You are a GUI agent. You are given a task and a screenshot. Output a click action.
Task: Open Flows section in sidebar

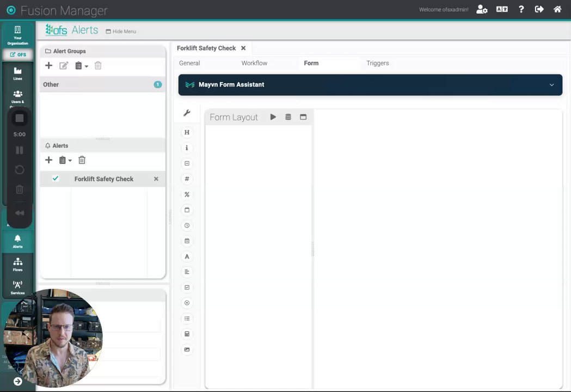click(x=17, y=265)
